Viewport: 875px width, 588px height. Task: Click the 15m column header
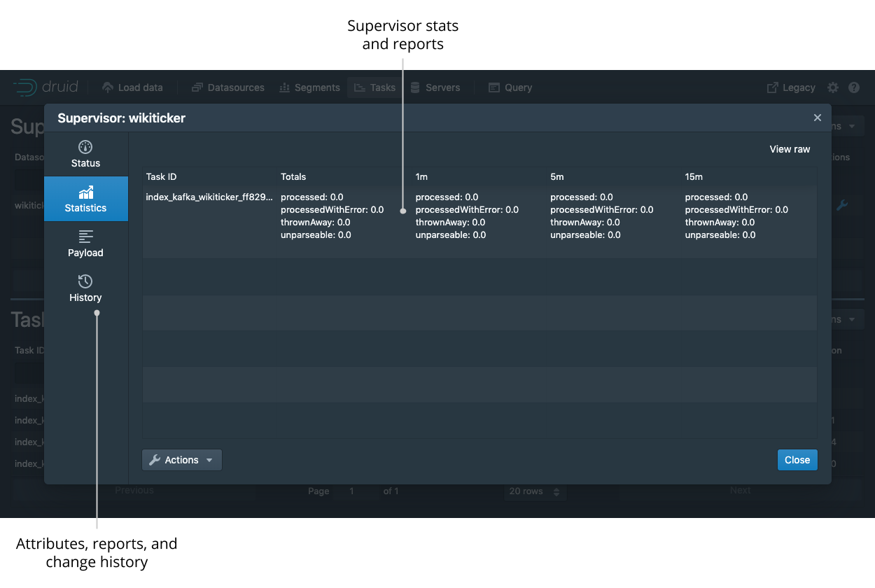click(x=749, y=176)
